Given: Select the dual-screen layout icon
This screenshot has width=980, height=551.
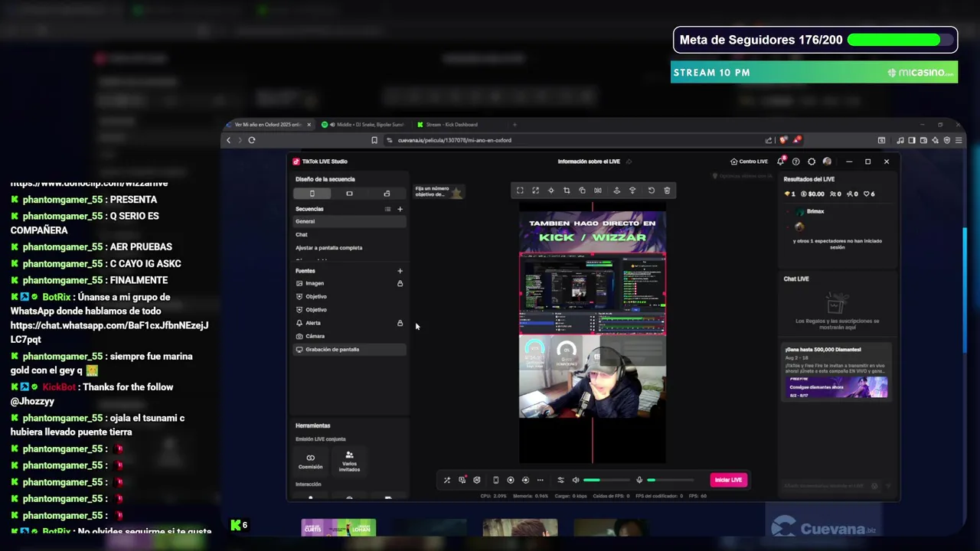Looking at the screenshot, I should tap(387, 194).
